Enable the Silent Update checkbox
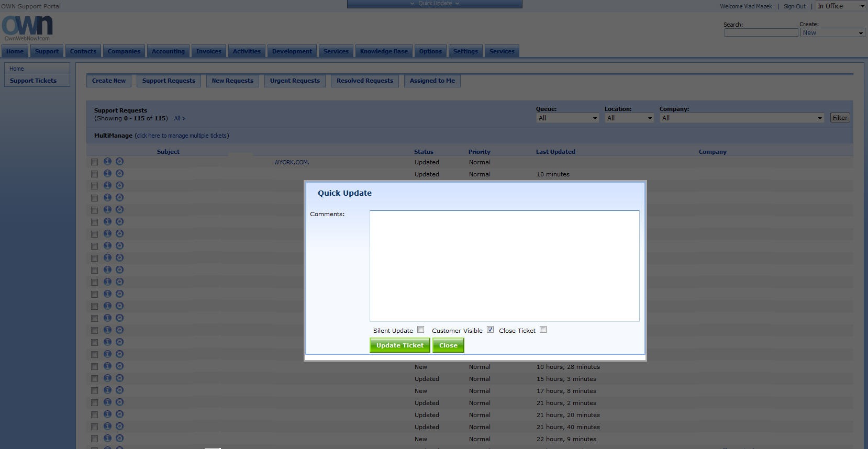Image resolution: width=868 pixels, height=449 pixels. point(420,330)
